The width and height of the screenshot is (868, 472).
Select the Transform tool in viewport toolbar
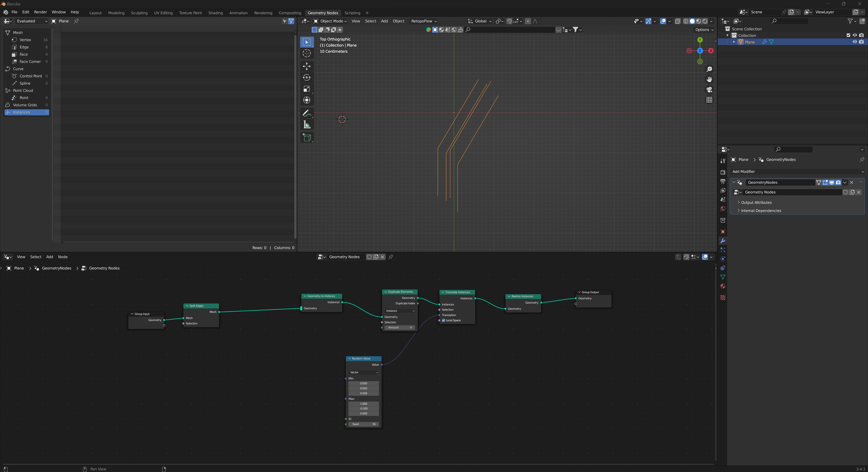pos(307,100)
